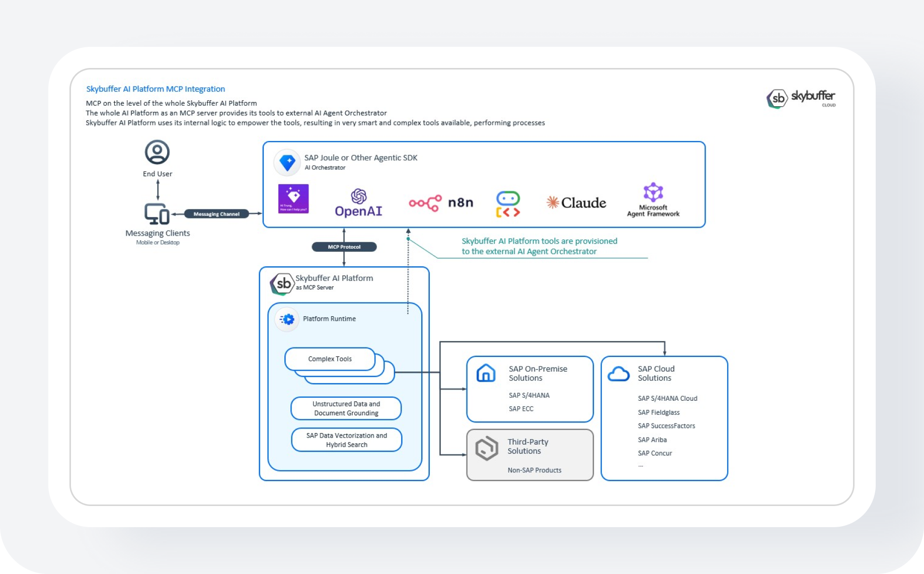Click the Messaging Clients devices icon
Screen dimensions: 924x574
pyautogui.click(x=157, y=214)
